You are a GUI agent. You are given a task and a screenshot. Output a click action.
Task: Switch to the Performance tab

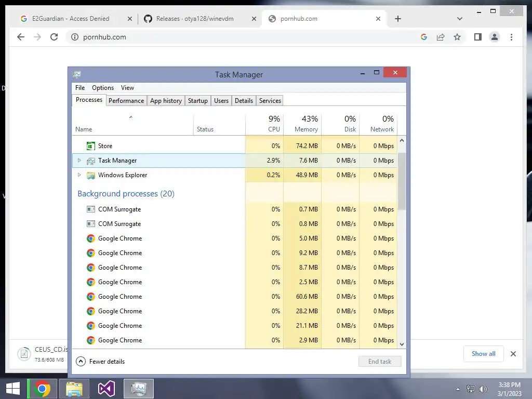tap(126, 101)
